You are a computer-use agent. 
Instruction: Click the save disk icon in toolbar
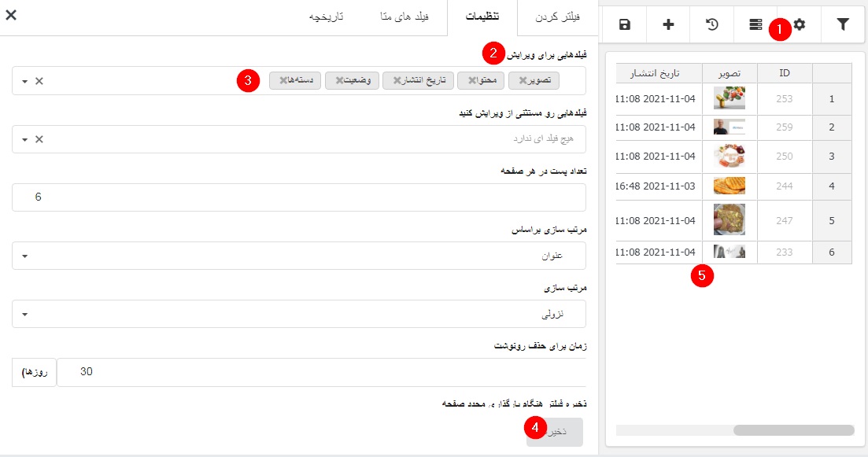[x=625, y=25]
